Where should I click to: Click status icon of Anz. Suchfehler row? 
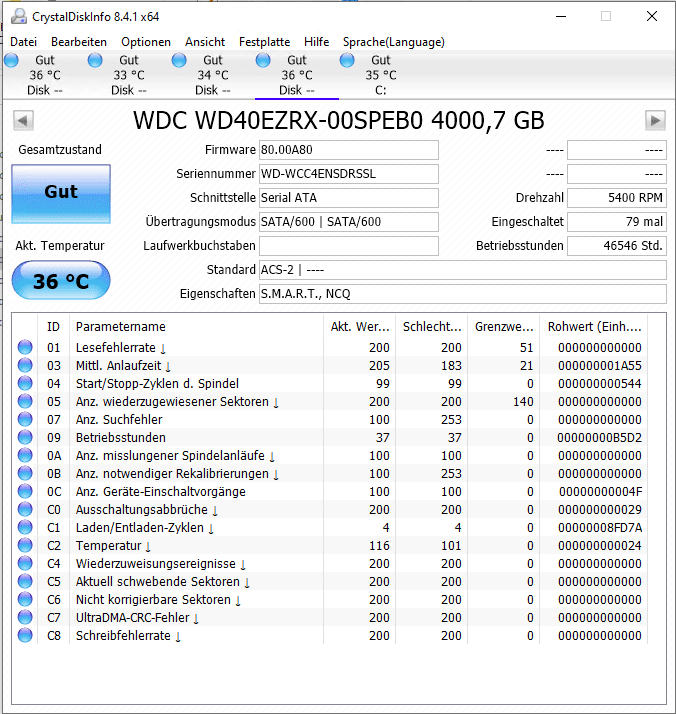coord(25,419)
